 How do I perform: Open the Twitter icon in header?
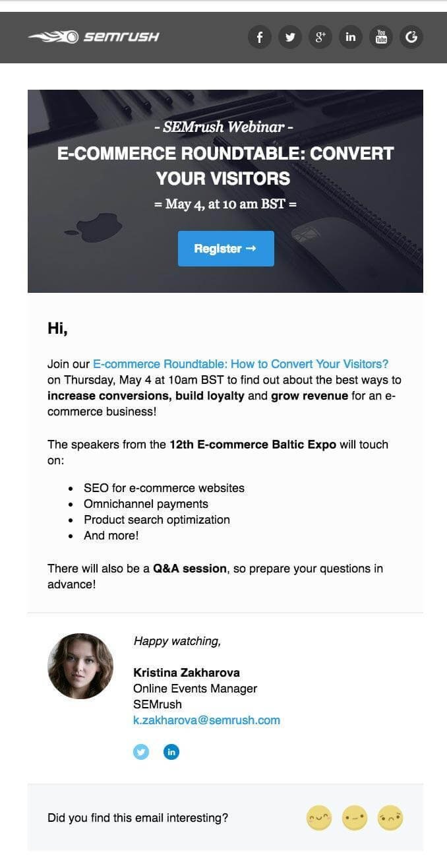pyautogui.click(x=290, y=37)
